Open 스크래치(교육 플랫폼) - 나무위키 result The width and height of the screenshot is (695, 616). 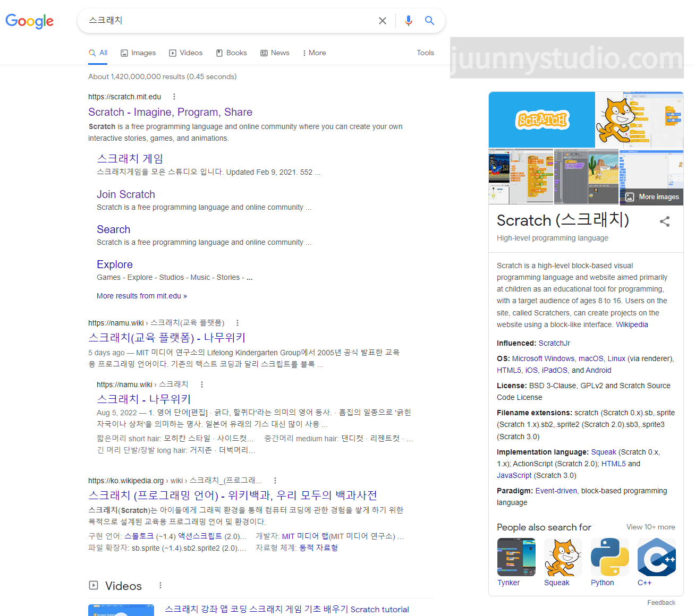[167, 338]
